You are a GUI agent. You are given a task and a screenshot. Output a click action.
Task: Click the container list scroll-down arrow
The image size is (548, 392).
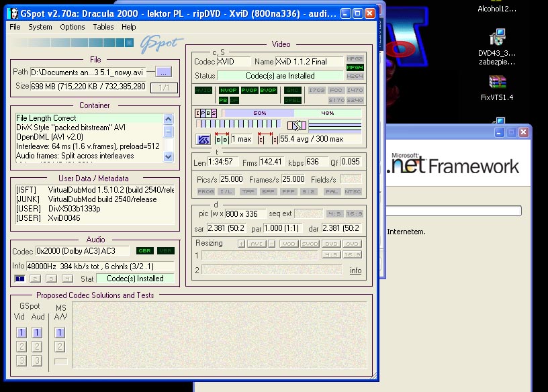pos(168,157)
